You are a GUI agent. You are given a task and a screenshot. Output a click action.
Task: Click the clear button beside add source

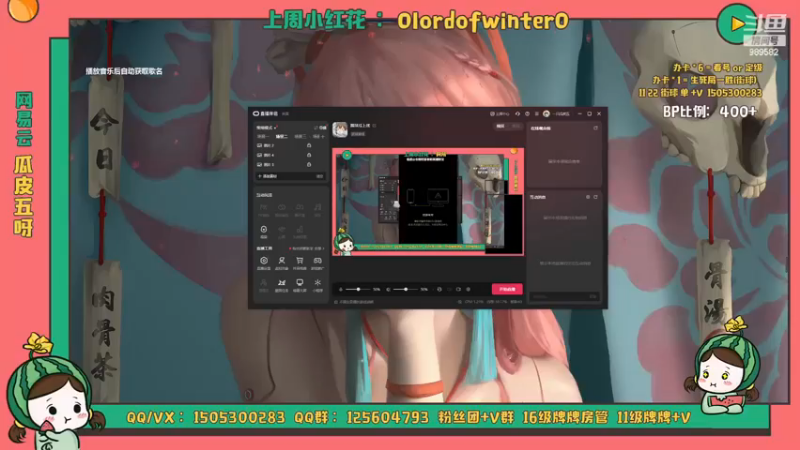point(319,176)
